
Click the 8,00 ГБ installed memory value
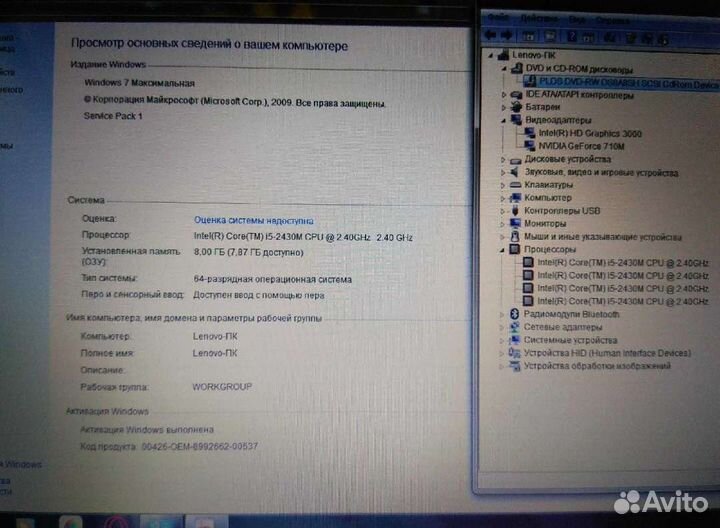tap(248, 253)
